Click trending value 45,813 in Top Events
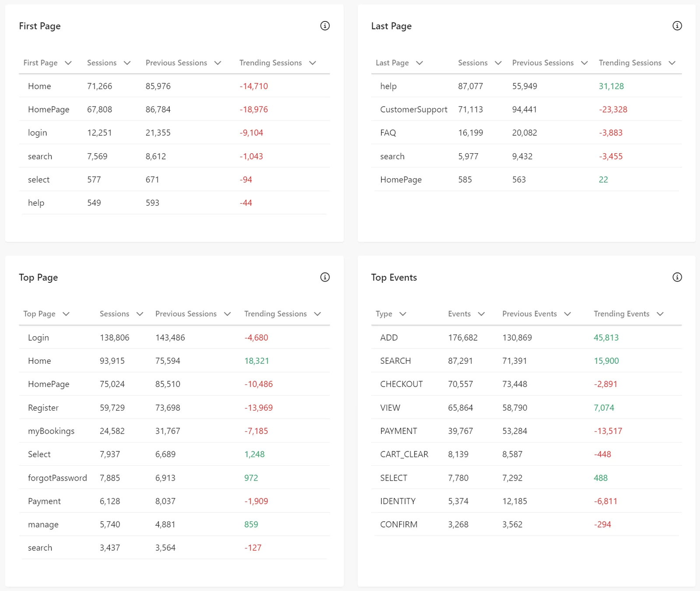This screenshot has height=591, width=700. click(606, 338)
